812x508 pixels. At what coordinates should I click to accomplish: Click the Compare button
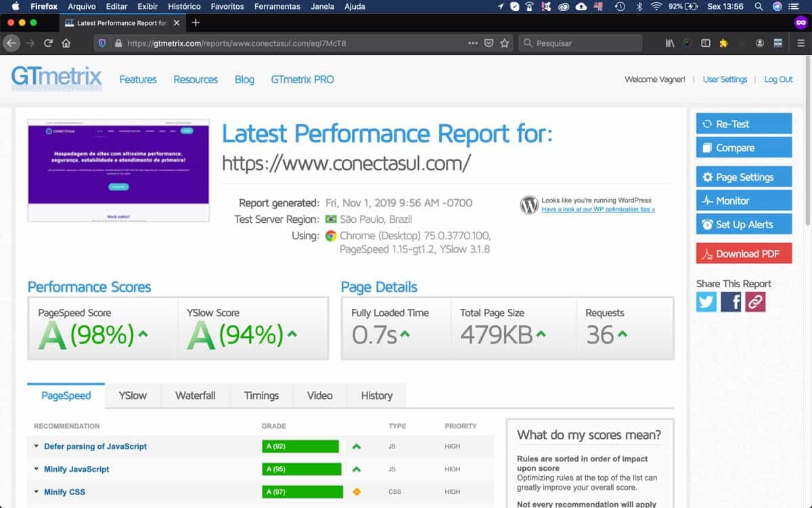744,148
